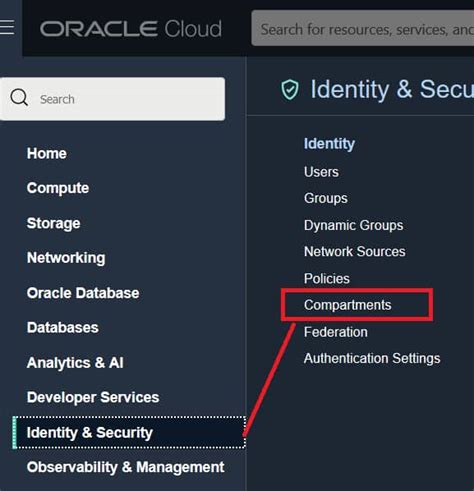Open Authentication Settings

(x=372, y=359)
